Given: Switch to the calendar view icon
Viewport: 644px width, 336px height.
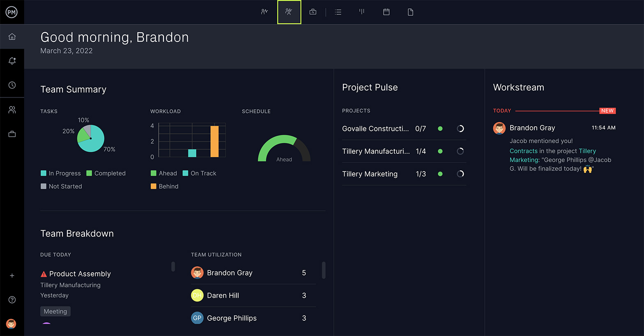Looking at the screenshot, I should pyautogui.click(x=386, y=12).
